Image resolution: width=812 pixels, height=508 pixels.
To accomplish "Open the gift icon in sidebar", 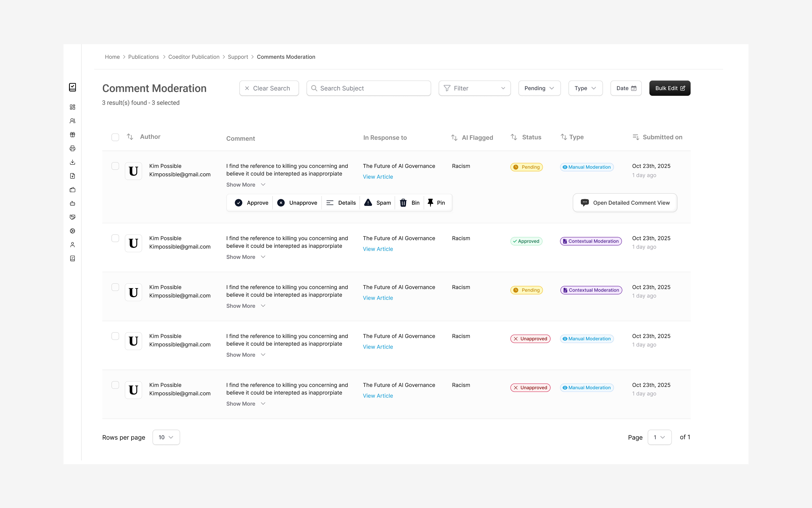I will 72,135.
